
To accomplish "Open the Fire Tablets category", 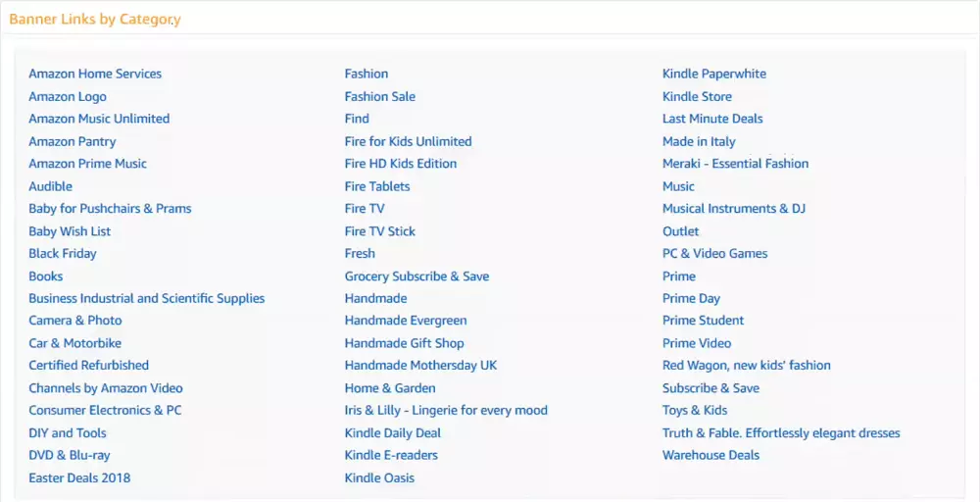I will (x=377, y=186).
